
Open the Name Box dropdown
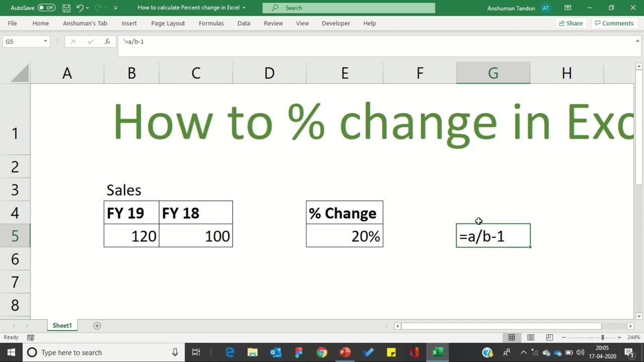[45, 41]
